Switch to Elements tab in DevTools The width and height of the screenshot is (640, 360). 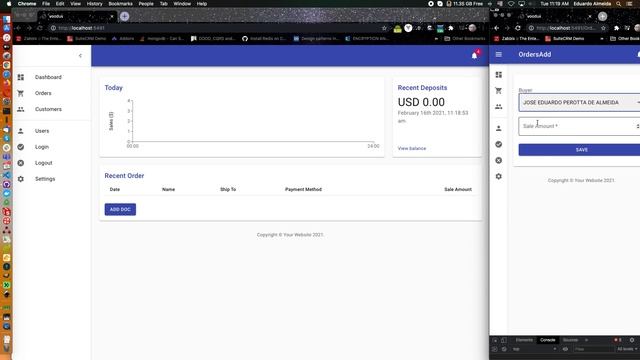point(524,340)
